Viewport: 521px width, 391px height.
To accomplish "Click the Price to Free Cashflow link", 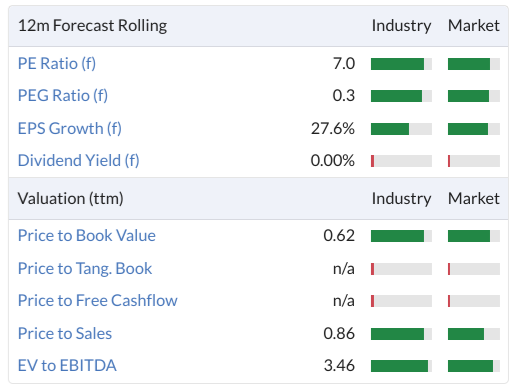I will coord(98,301).
